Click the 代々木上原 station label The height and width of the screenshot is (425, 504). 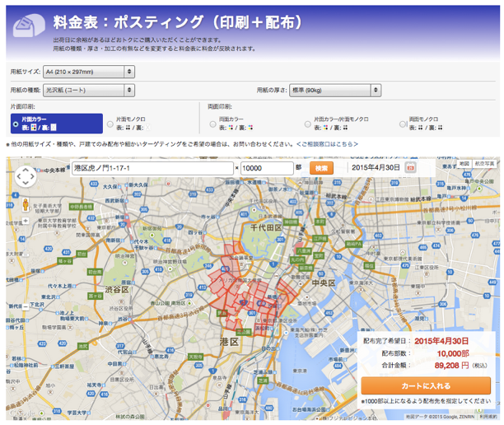[x=60, y=286]
